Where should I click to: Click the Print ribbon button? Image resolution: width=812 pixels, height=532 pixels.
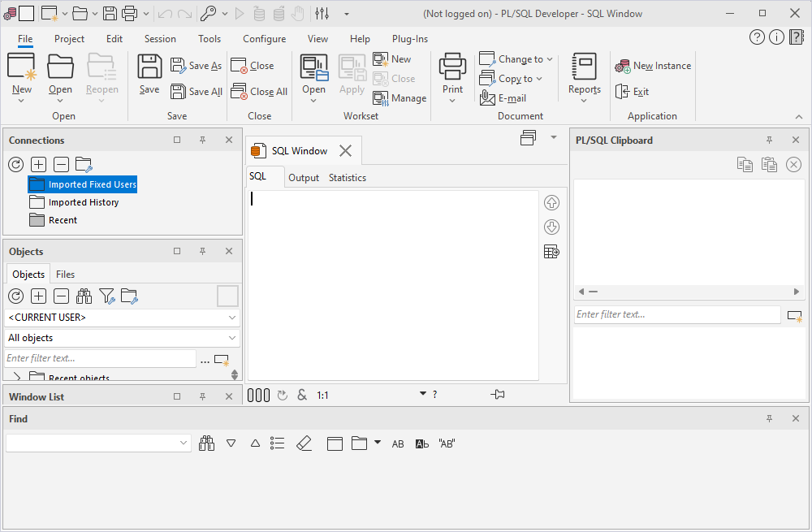pos(452,76)
